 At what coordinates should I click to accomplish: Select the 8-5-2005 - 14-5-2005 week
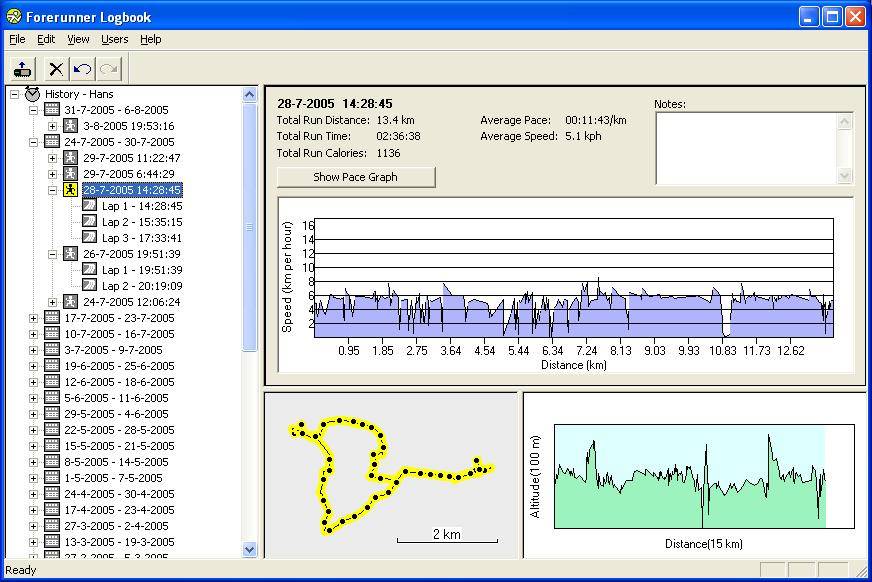(x=116, y=462)
